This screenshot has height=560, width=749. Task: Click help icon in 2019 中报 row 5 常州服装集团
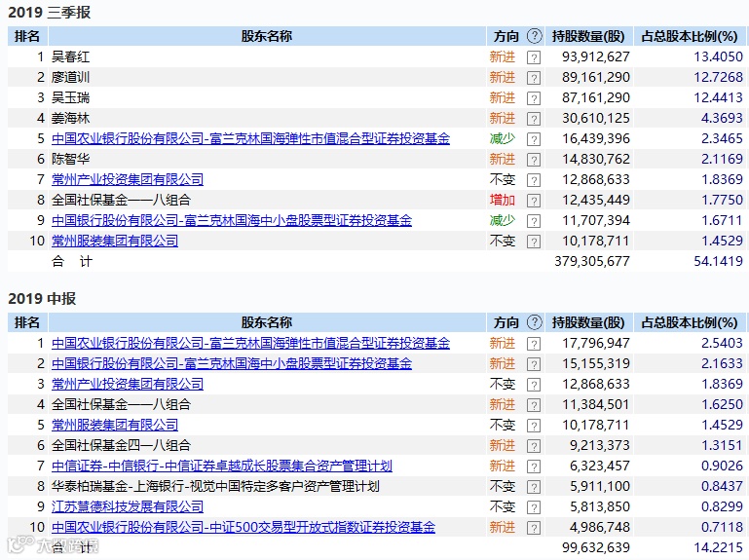[534, 426]
